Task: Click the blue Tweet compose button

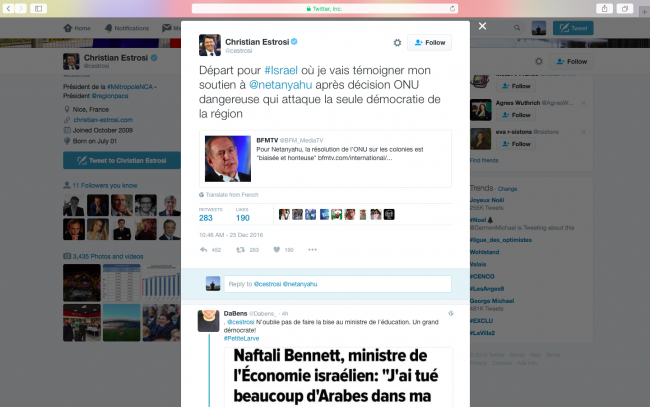Action: [x=573, y=28]
